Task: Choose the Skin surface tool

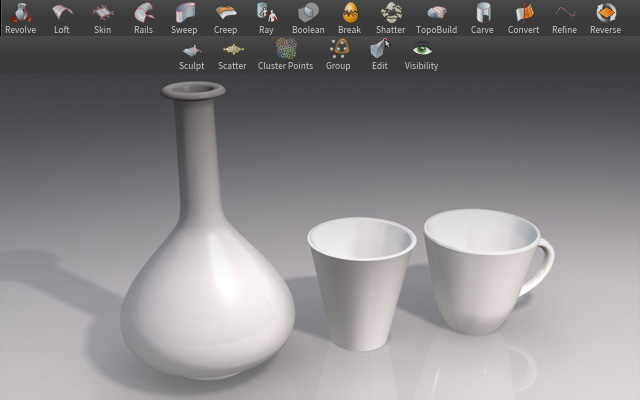Action: (x=102, y=18)
